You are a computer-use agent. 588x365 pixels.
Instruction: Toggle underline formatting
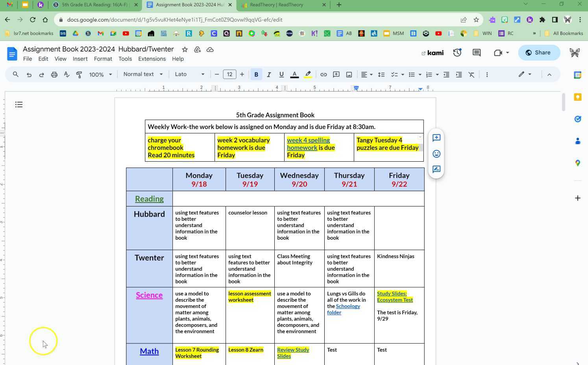pyautogui.click(x=281, y=74)
